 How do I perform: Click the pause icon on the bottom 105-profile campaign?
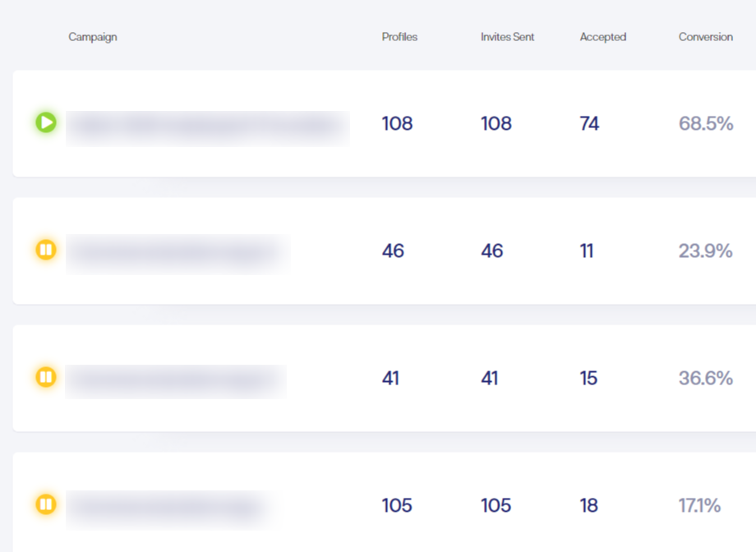(47, 505)
